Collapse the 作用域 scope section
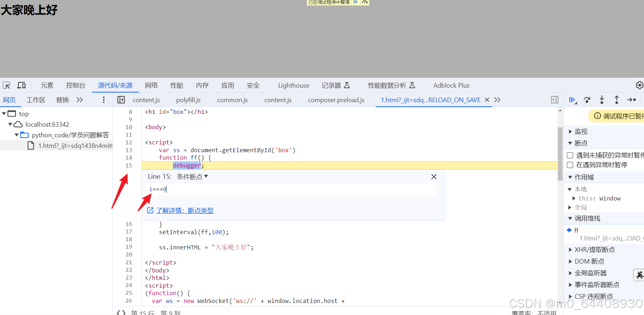The height and width of the screenshot is (315, 644). 570,177
